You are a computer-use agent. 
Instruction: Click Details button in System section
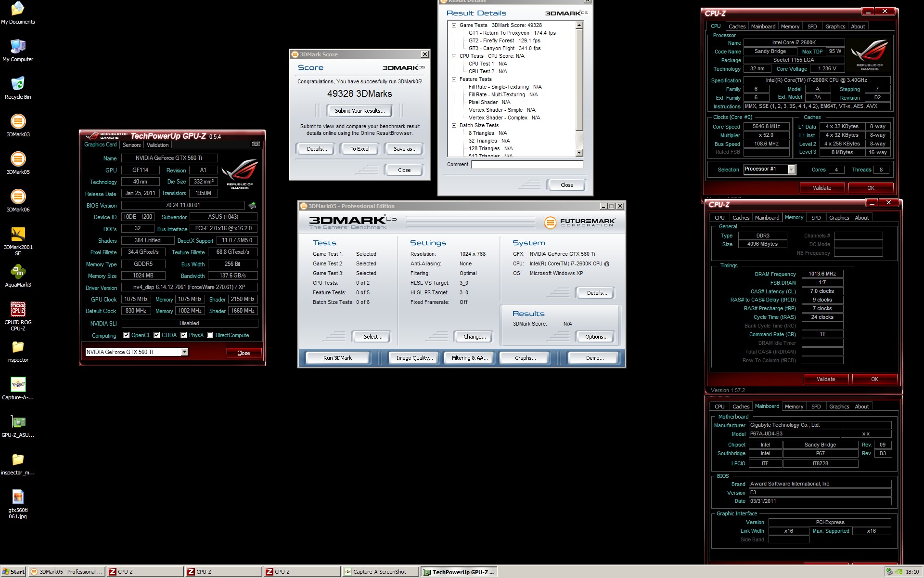click(596, 293)
